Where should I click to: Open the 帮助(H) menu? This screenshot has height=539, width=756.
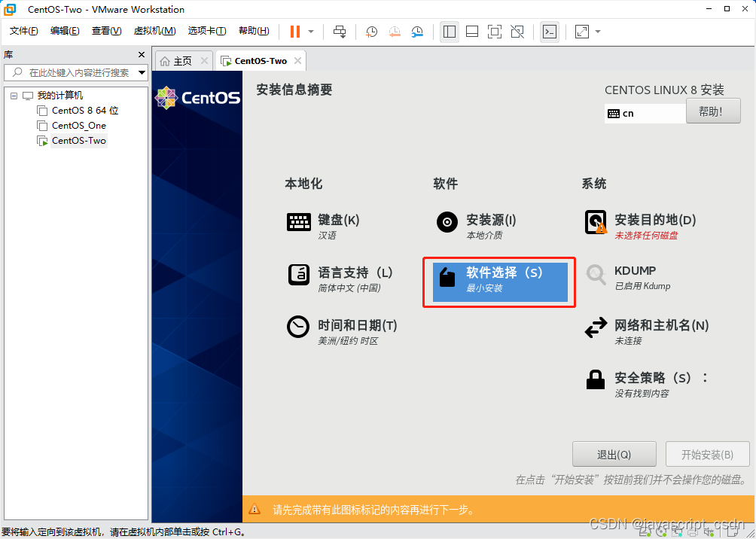(x=254, y=31)
